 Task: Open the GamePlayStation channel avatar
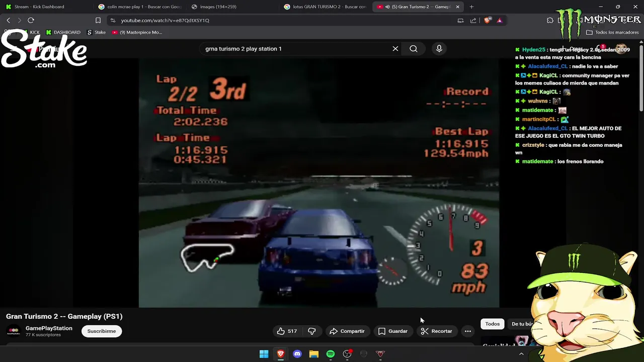(14, 331)
